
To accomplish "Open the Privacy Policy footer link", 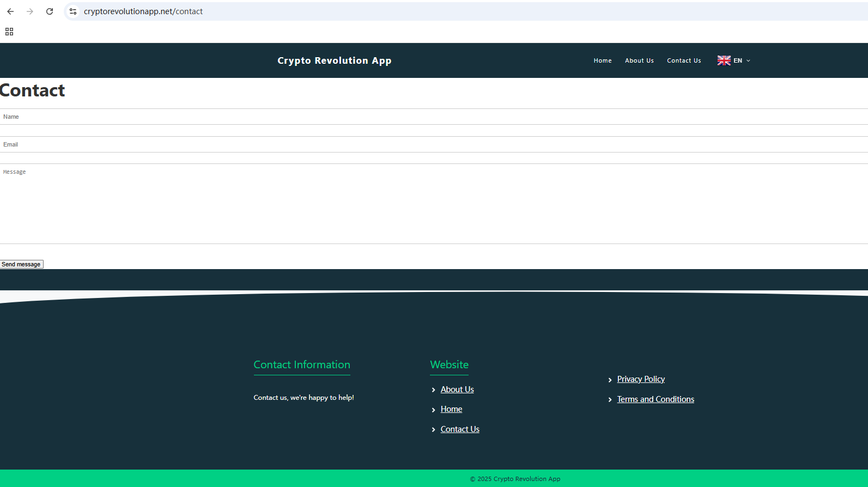I will [641, 379].
